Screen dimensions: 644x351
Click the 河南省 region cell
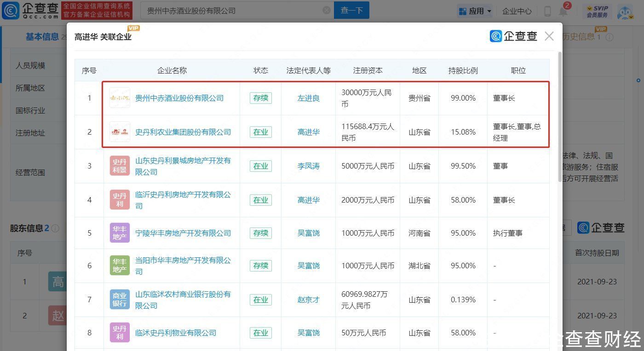420,233
